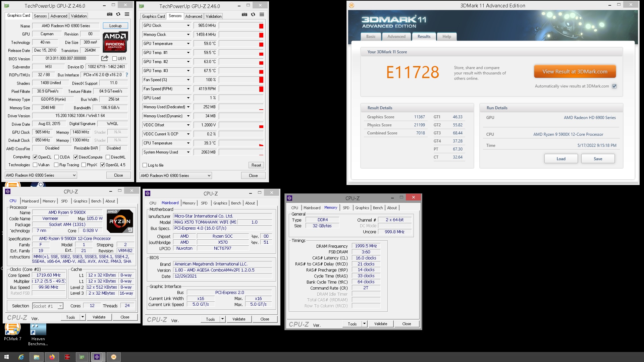Viewport: 644px width, 362px height.
Task: Click View Result at 3DMark.com
Action: (575, 71)
